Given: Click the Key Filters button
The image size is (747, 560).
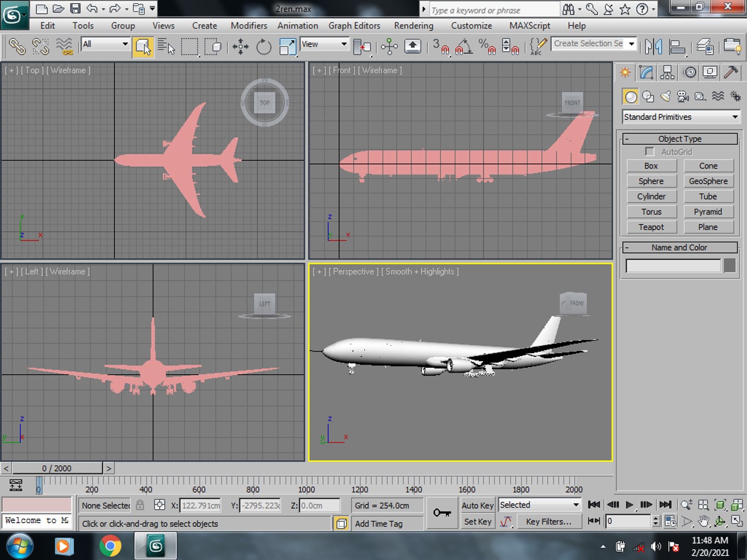Looking at the screenshot, I should coord(549,522).
